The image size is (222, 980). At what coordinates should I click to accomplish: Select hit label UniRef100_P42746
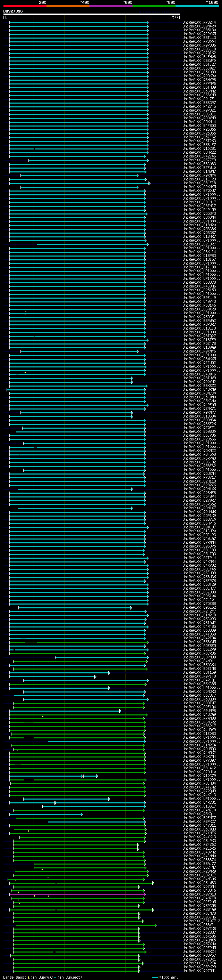[199, 156]
